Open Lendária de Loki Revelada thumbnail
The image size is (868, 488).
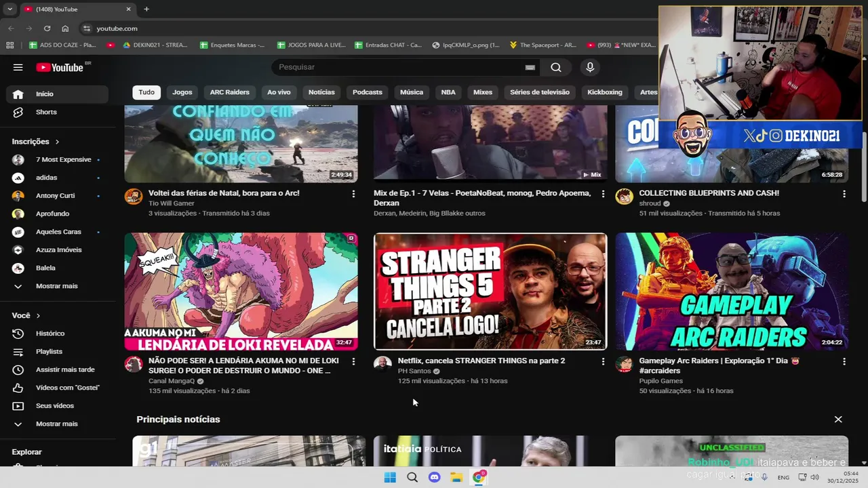click(241, 291)
